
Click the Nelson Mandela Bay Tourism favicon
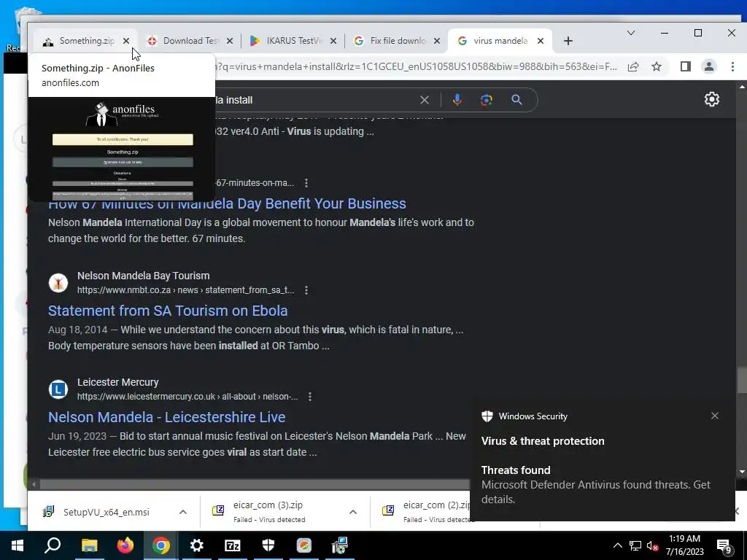click(58, 283)
